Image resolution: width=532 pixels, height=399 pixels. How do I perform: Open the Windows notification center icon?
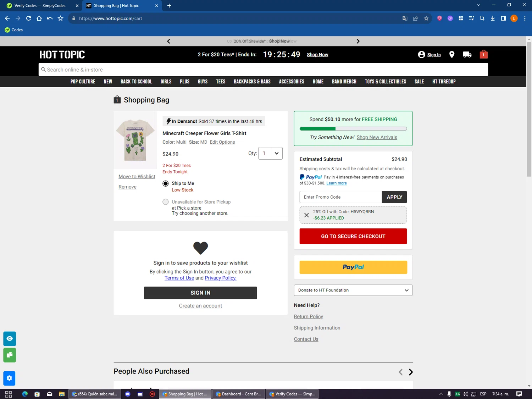pyautogui.click(x=519, y=394)
